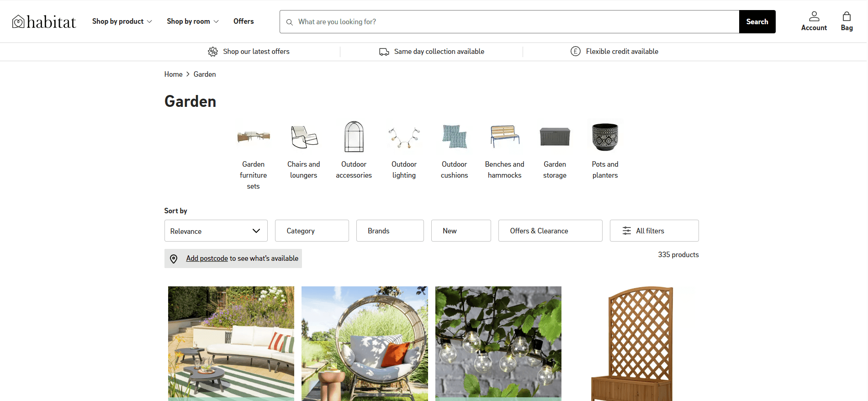Click the latest offers percent badge icon

pos(213,52)
